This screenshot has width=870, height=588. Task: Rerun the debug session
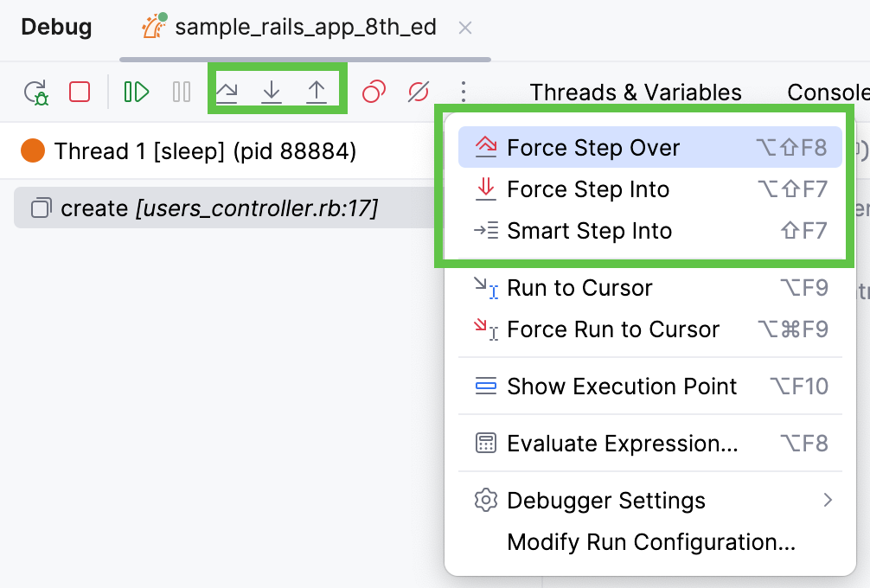point(36,92)
